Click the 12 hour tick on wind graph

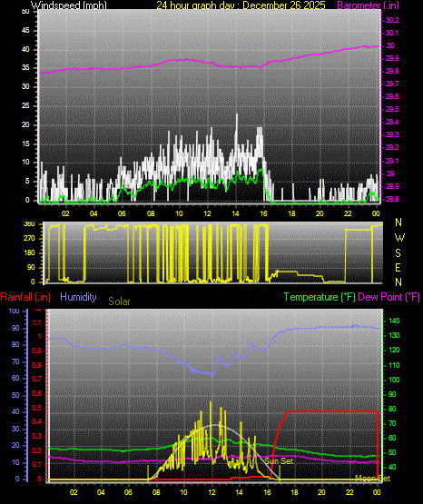tap(207, 213)
